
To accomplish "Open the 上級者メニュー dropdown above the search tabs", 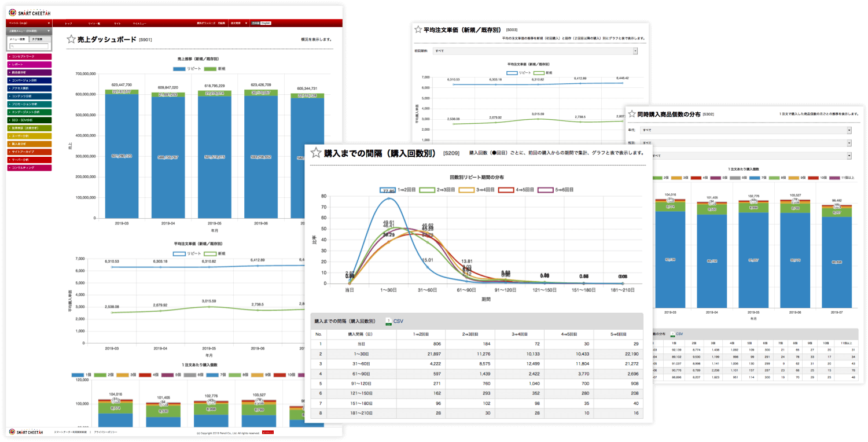I will 30,31.
